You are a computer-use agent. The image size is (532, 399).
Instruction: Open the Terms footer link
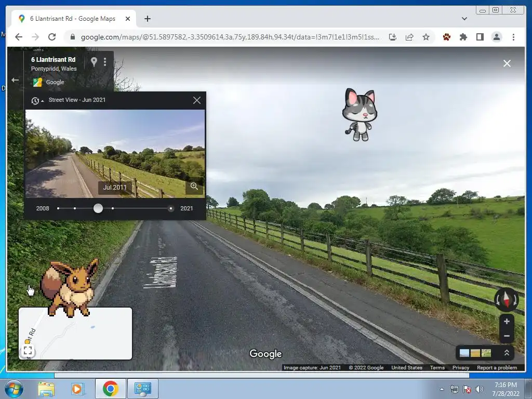click(437, 367)
